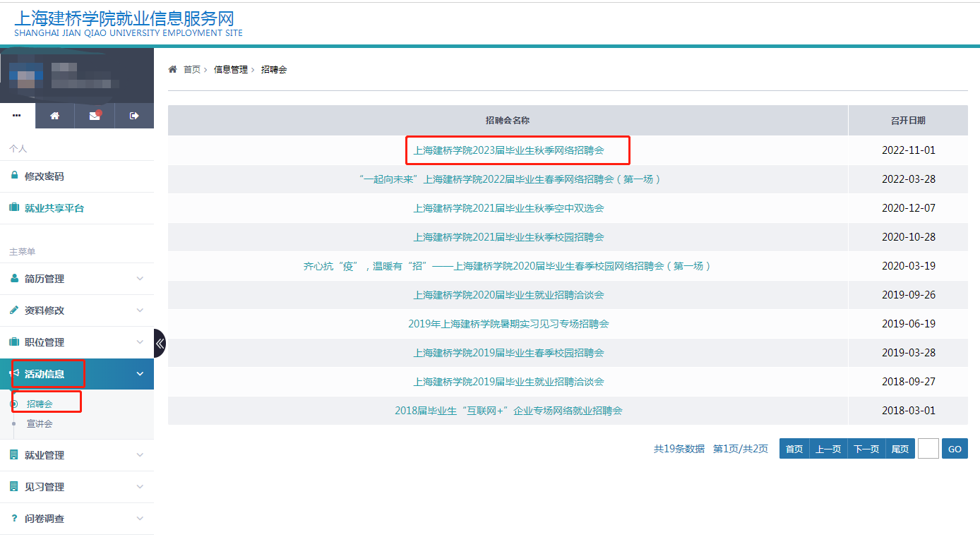Click the page number input field
This screenshot has height=537, width=980.
click(x=928, y=448)
